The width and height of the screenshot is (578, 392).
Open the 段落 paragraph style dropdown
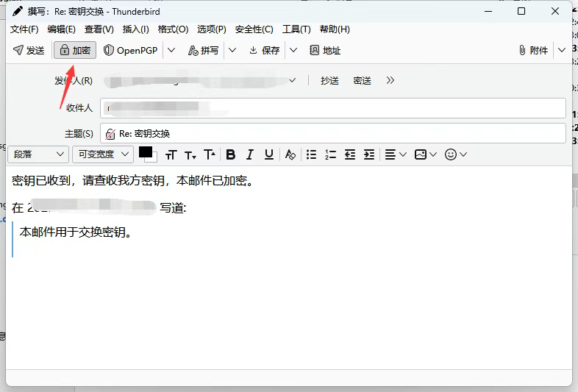pos(38,154)
